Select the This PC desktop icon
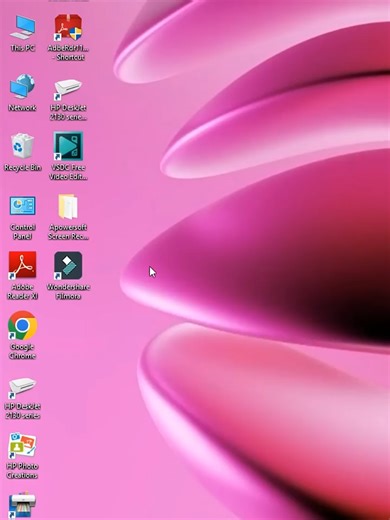This screenshot has width=390, height=520. click(22, 28)
